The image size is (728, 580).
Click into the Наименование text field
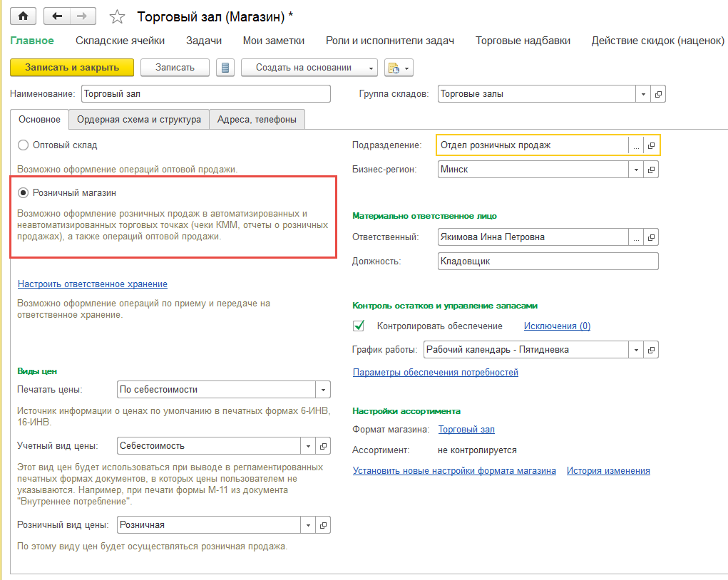click(x=205, y=94)
